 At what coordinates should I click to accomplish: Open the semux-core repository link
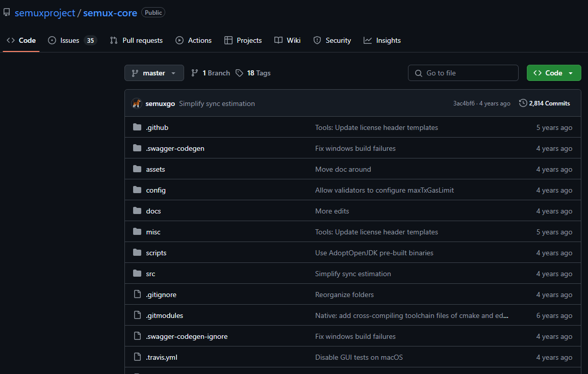[110, 13]
